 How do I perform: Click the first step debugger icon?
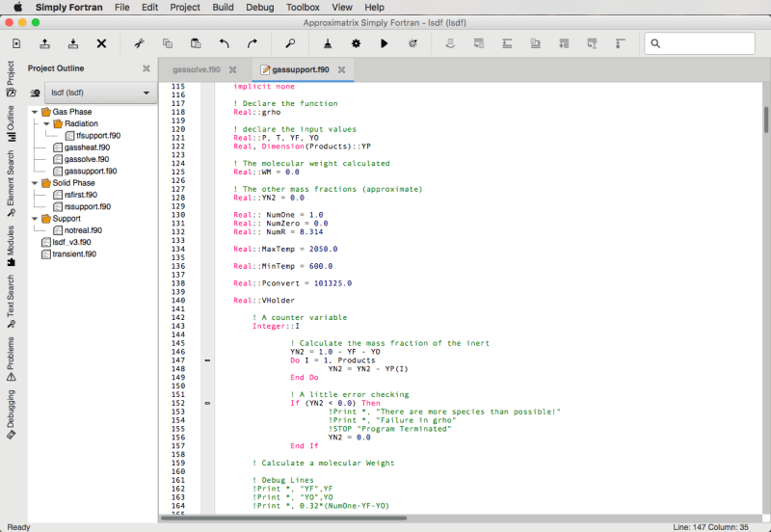[x=478, y=43]
